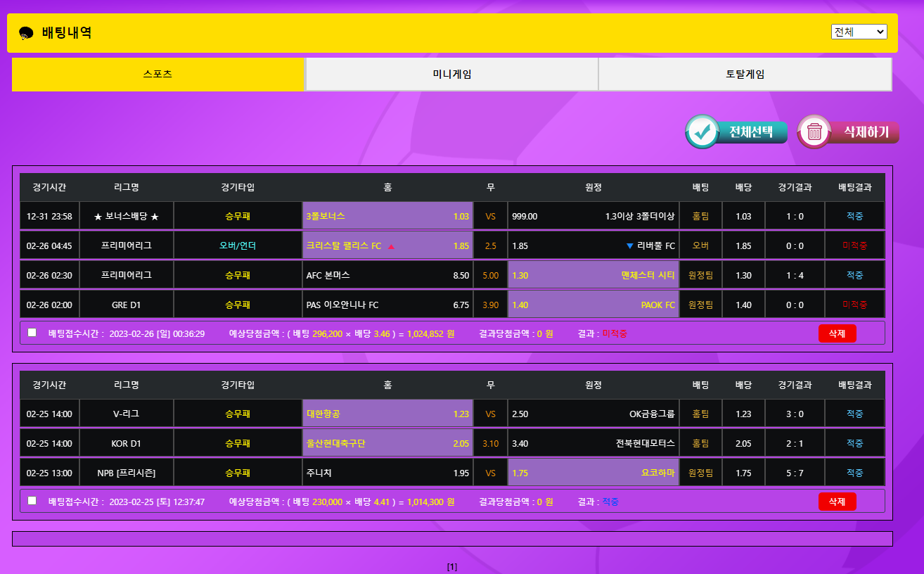
Task: Click the checkmark icon on 전체선택
Action: point(702,132)
